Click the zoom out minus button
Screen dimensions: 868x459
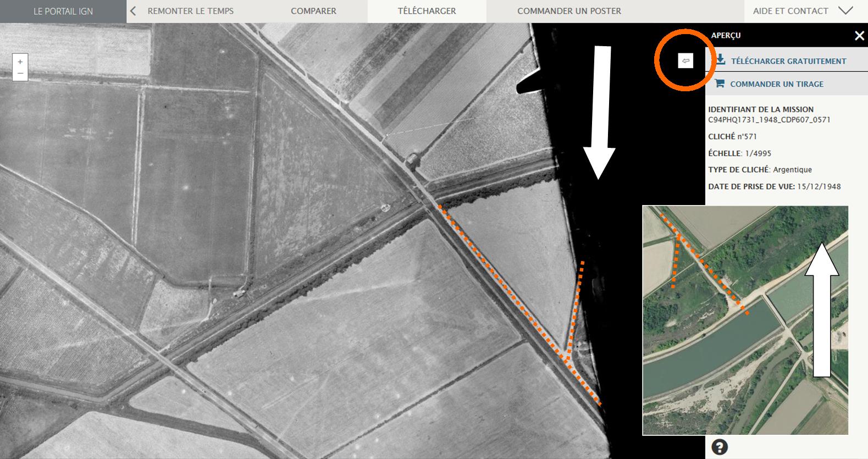pyautogui.click(x=20, y=74)
